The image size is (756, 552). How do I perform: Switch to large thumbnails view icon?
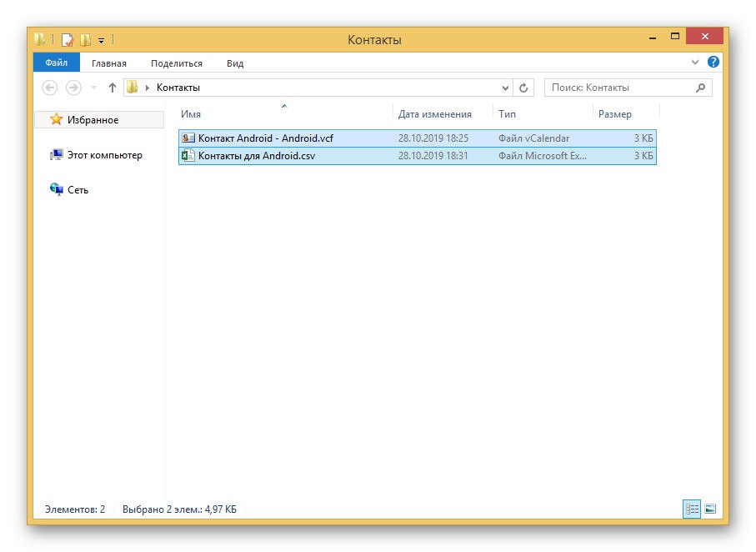coord(710,509)
